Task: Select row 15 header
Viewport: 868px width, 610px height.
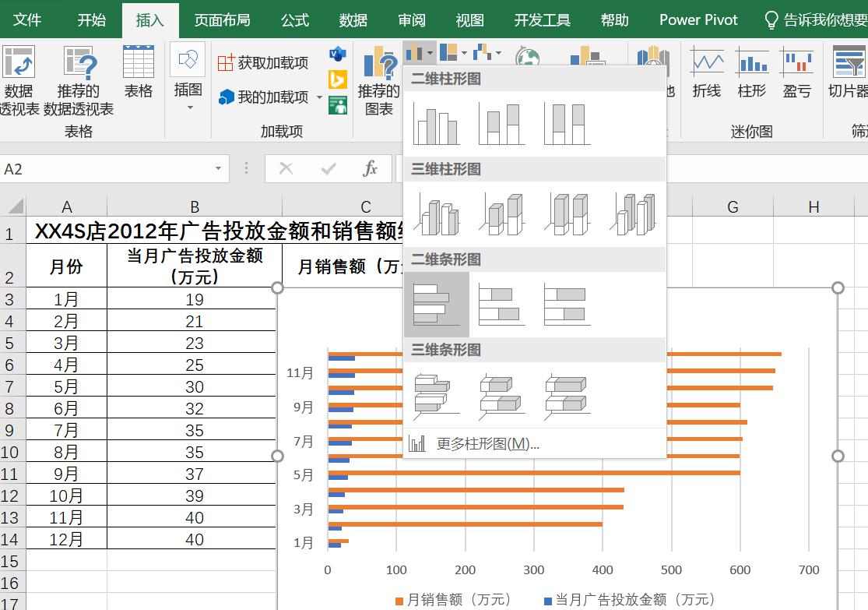Action: (10, 561)
